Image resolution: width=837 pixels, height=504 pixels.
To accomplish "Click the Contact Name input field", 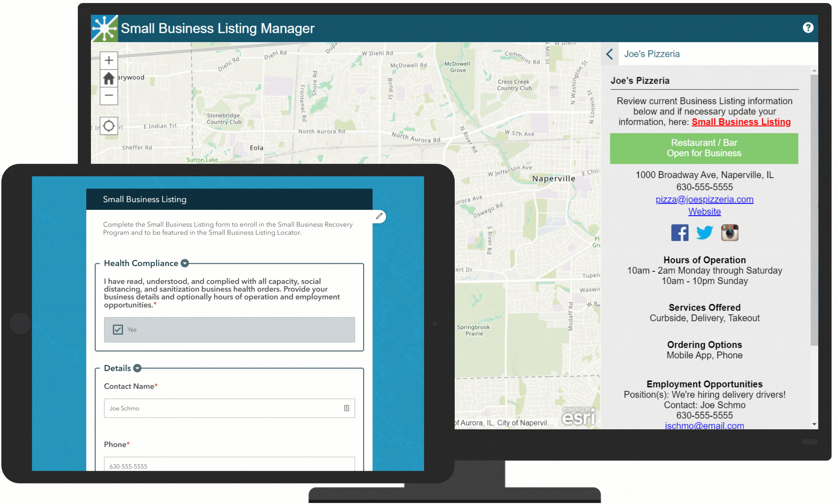I will (224, 408).
